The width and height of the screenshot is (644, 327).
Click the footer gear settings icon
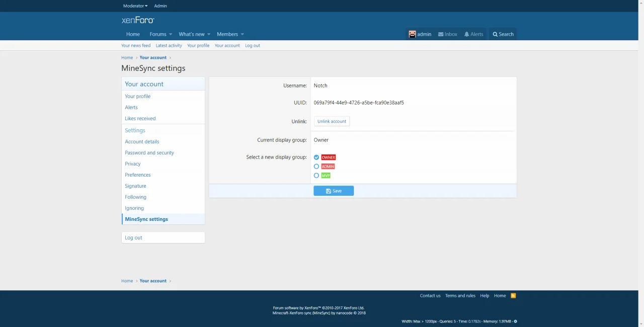(x=515, y=321)
